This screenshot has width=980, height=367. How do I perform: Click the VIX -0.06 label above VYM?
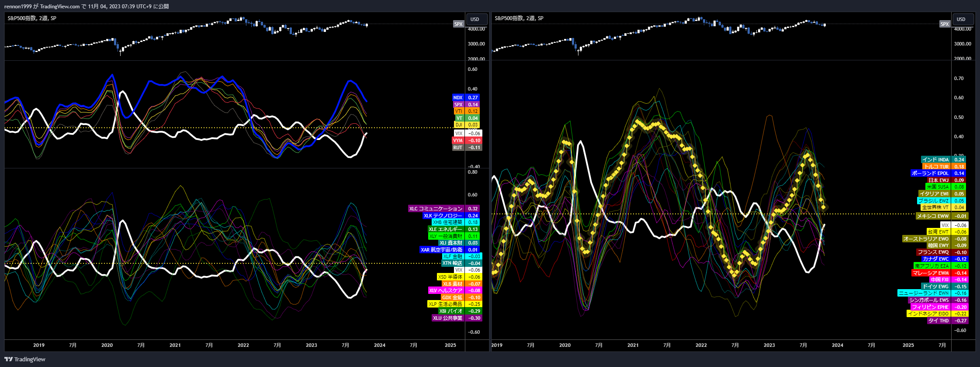coord(468,133)
